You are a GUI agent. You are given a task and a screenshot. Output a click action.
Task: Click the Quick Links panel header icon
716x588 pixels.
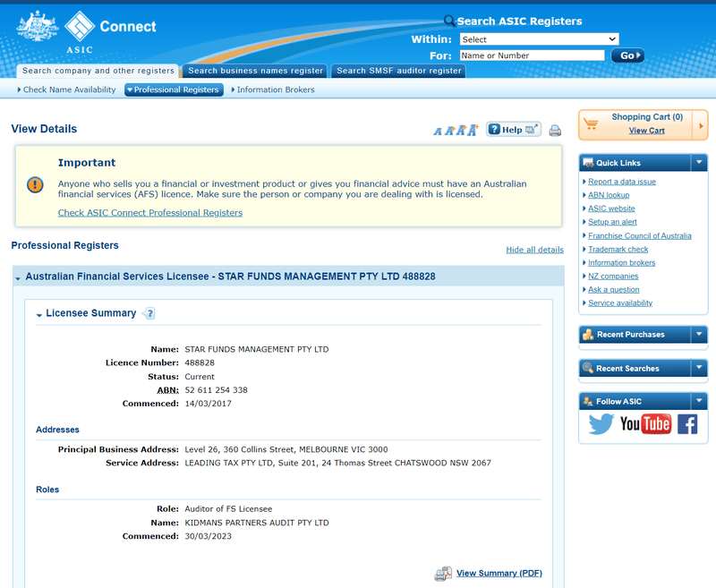click(588, 163)
